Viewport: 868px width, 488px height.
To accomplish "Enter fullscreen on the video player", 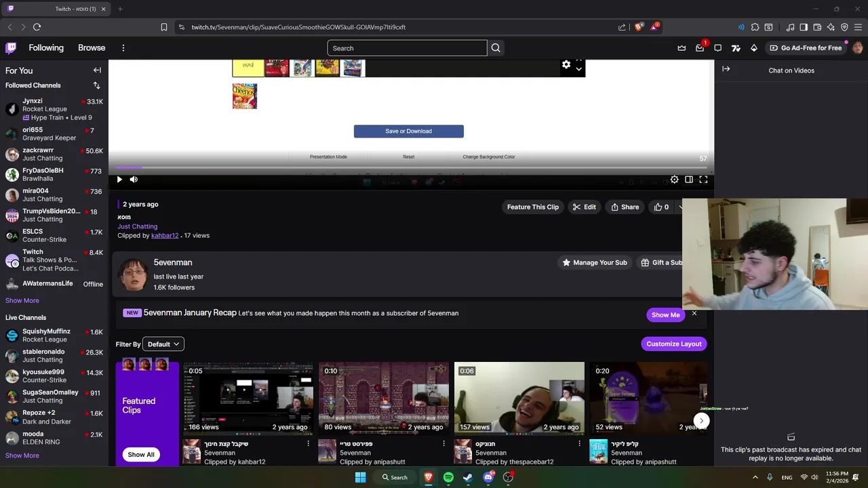I will 703,180.
